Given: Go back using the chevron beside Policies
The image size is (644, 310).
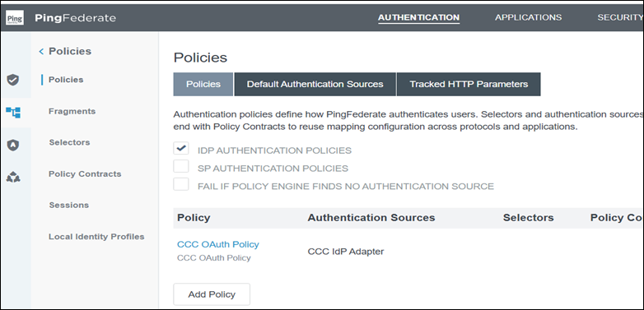Looking at the screenshot, I should pyautogui.click(x=40, y=51).
